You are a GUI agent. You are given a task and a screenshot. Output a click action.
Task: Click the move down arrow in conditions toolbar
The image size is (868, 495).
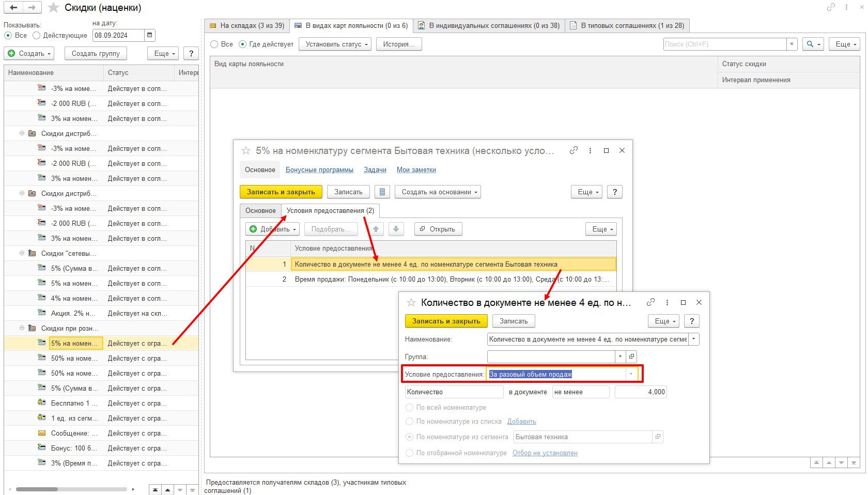coord(396,229)
